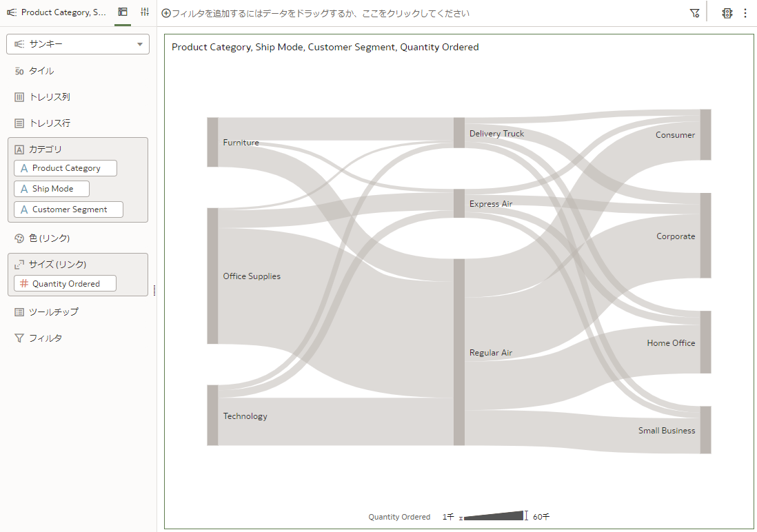Select the Corporate segment node

705,236
